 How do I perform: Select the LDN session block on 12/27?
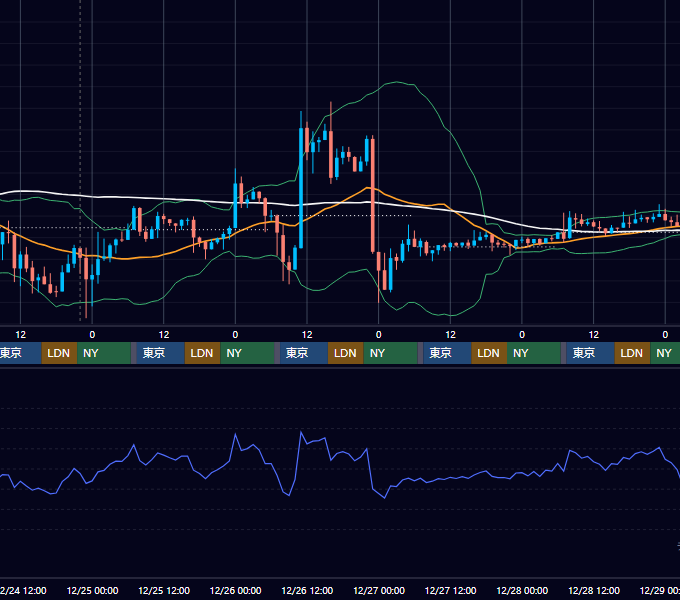(x=489, y=353)
